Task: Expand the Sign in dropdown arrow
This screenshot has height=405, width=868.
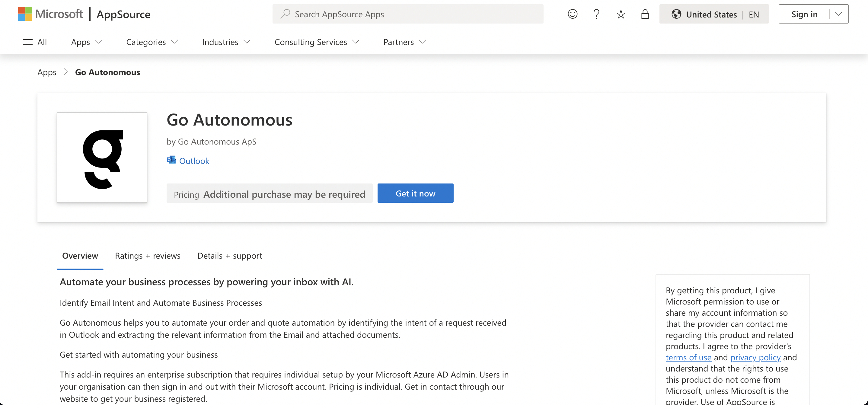Action: (839, 14)
